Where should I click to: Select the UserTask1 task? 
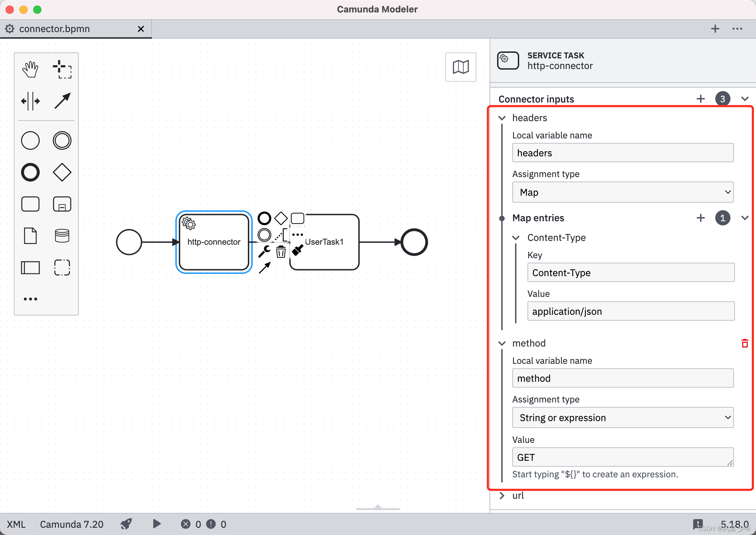tap(324, 242)
